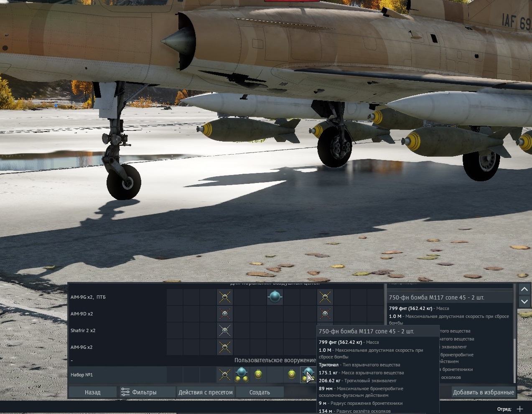Add a squad member with the Отряд plus icon
Viewport: 532px width, 414px height.
[x=520, y=409]
